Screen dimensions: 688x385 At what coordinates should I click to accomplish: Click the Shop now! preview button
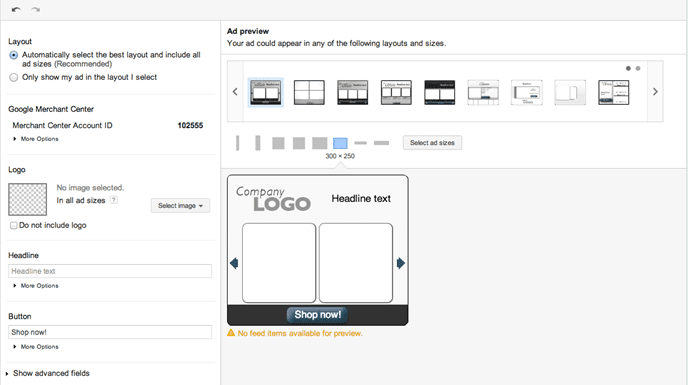(x=317, y=315)
